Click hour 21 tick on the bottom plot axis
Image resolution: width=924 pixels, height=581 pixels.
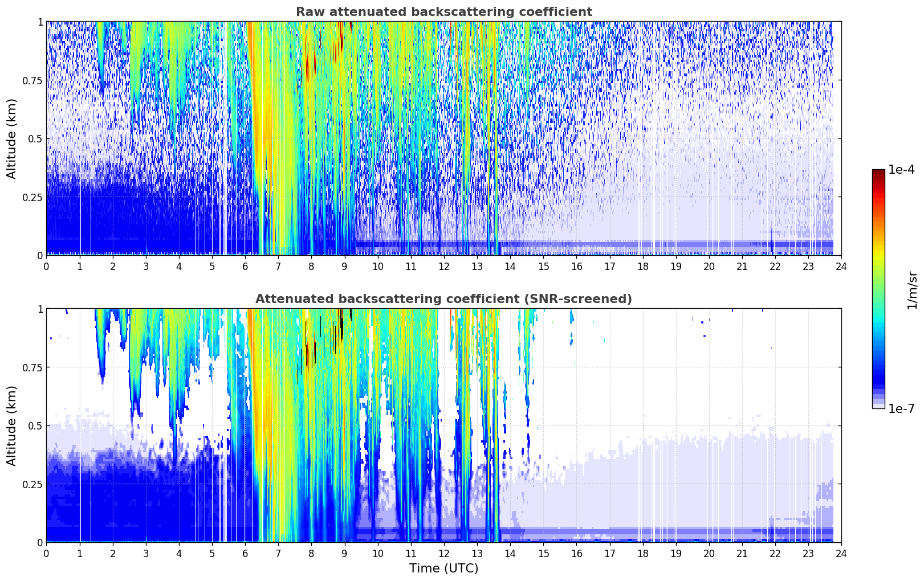click(742, 554)
